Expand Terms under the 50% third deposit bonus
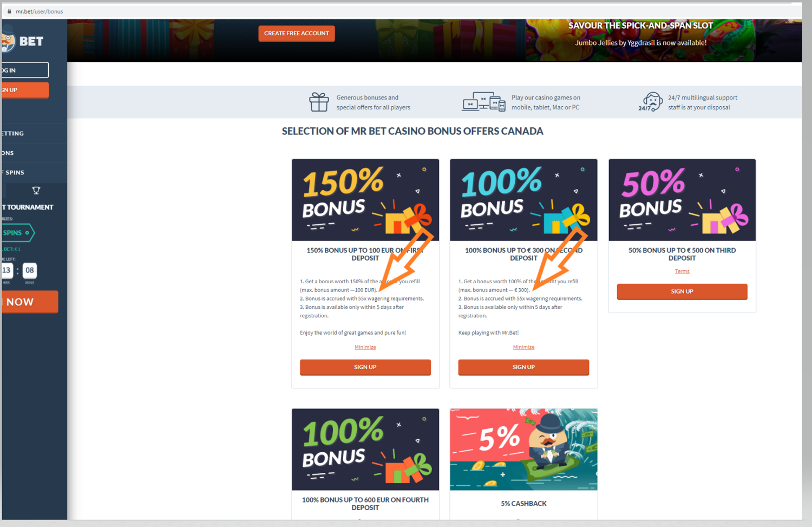Screen dimensions: 812x527 pos(682,271)
